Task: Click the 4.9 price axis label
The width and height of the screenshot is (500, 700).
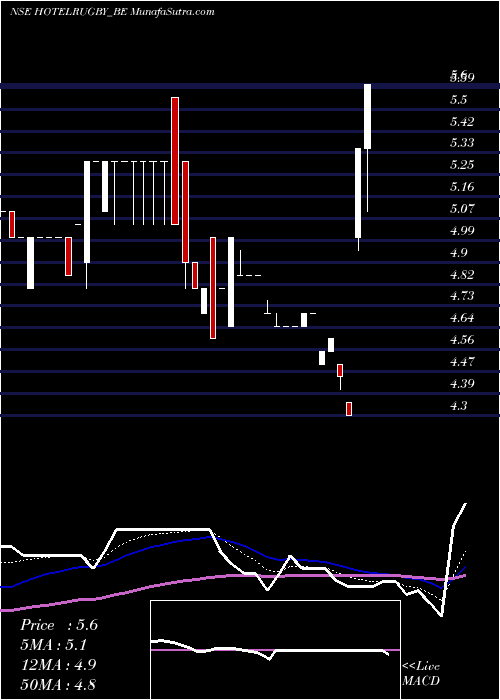Action: pos(458,253)
